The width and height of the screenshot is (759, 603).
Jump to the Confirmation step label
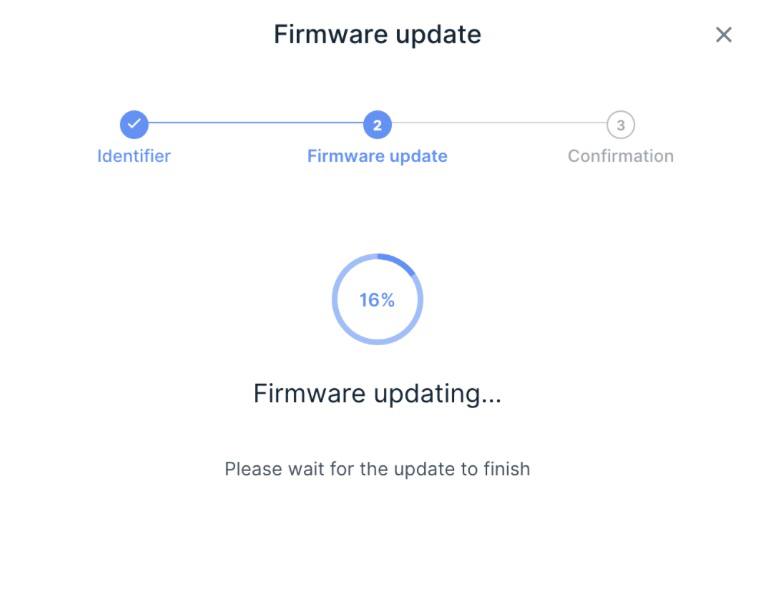coord(621,156)
